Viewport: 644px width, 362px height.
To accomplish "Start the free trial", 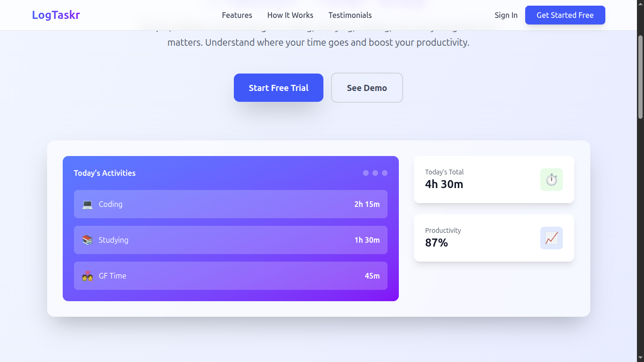I will coord(279,88).
